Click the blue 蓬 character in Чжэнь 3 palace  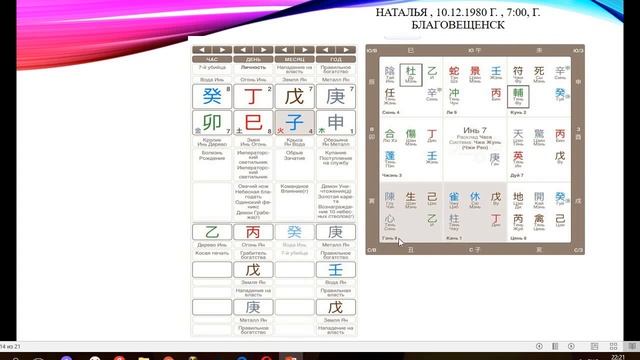[390, 156]
